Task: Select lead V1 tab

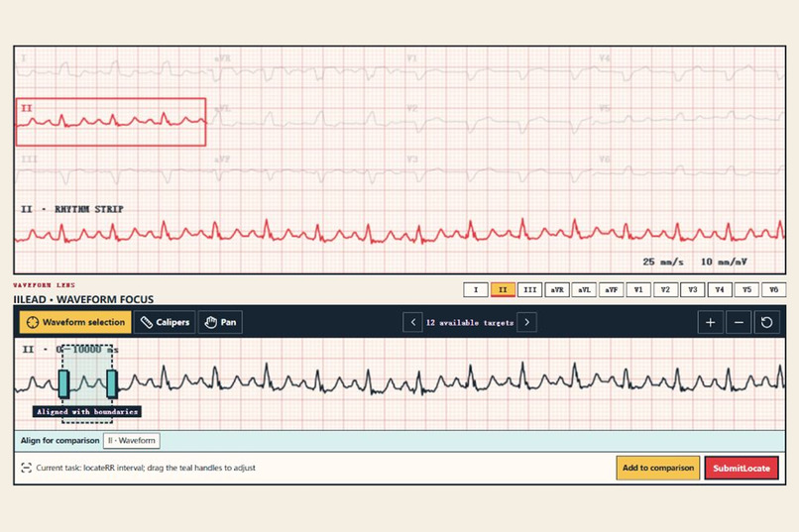Action: pyautogui.click(x=638, y=289)
